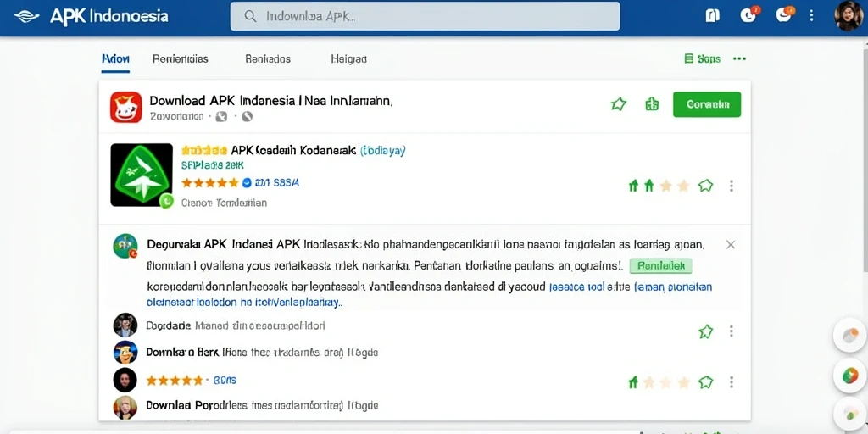Open the green shield app thumbnail

[x=142, y=175]
